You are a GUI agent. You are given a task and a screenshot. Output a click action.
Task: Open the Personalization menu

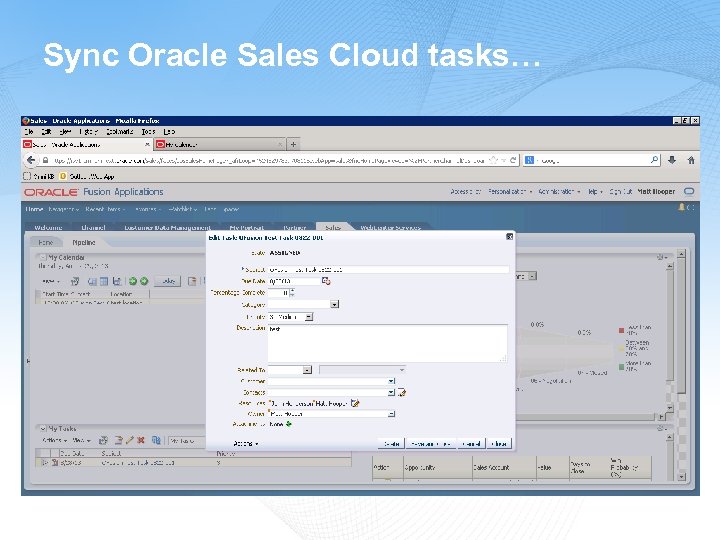(510, 191)
